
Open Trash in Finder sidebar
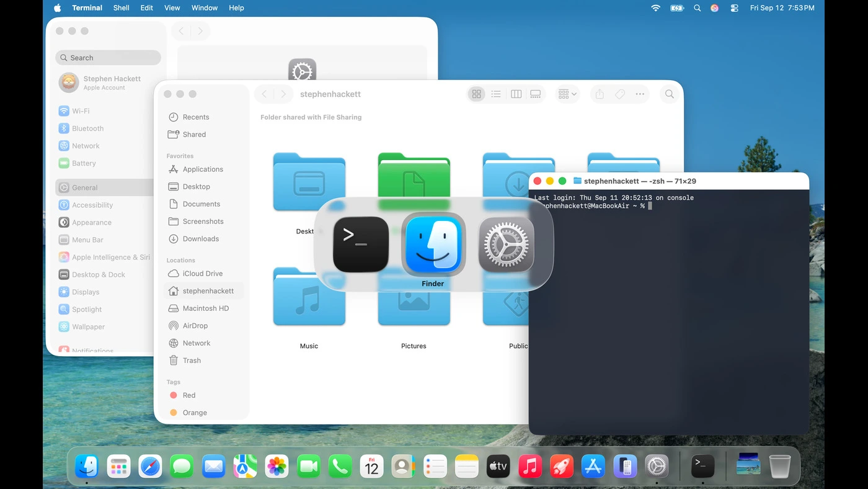[x=203, y=361]
